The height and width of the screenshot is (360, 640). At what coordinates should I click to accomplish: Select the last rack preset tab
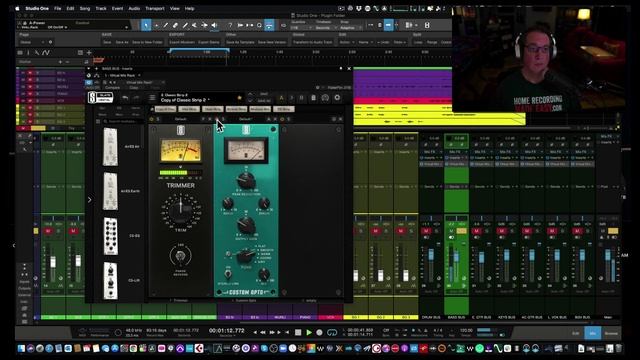pyautogui.click(x=284, y=109)
